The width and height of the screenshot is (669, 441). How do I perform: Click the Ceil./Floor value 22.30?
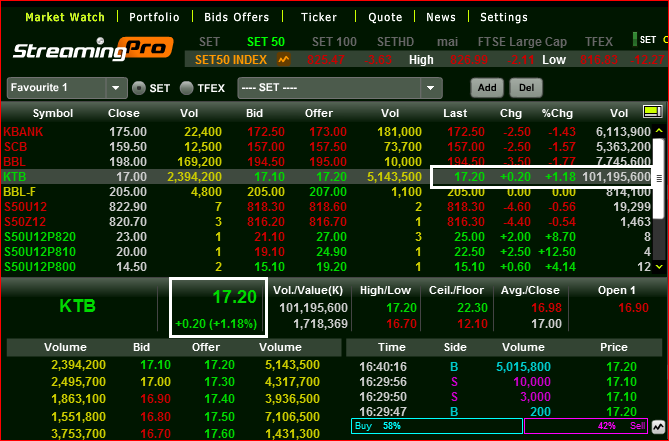[472, 308]
